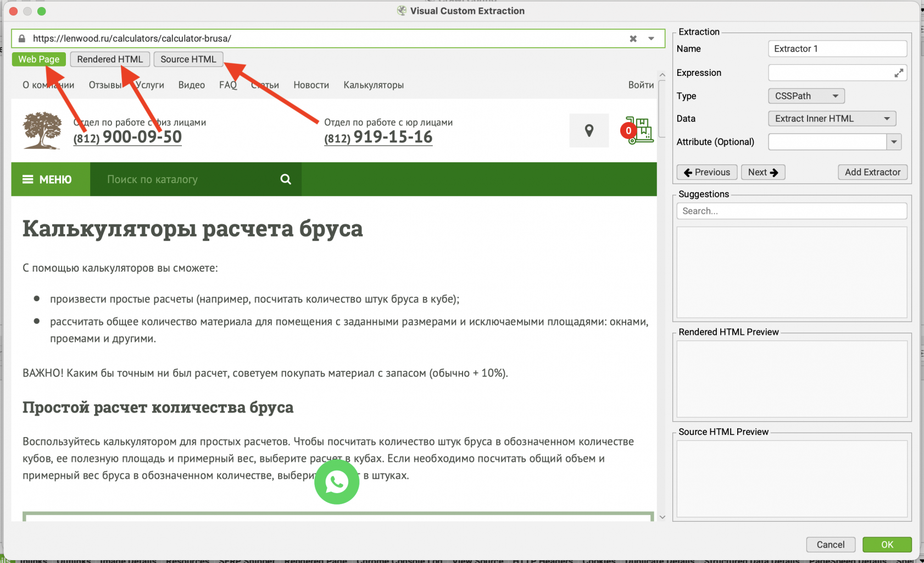Click the map location pin icon
This screenshot has width=924, height=563.
tap(589, 130)
